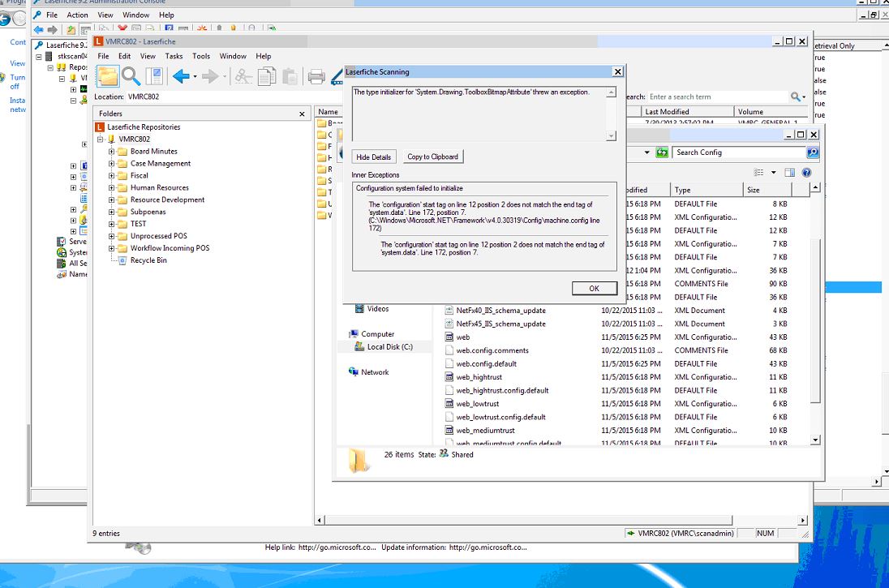The height and width of the screenshot is (588, 889).
Task: Open the Tools menu
Action: pyautogui.click(x=201, y=56)
